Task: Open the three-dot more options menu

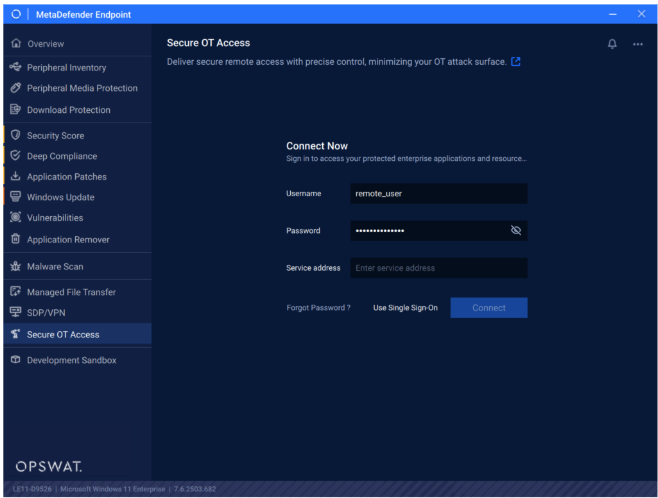Action: pos(638,44)
